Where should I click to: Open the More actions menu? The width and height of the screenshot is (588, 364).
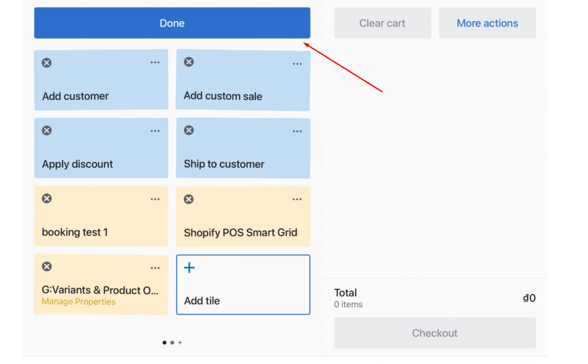point(487,23)
